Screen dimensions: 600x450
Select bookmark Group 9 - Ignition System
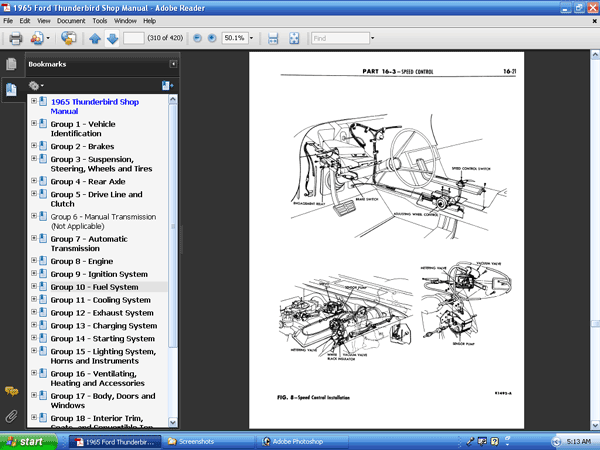coord(99,274)
